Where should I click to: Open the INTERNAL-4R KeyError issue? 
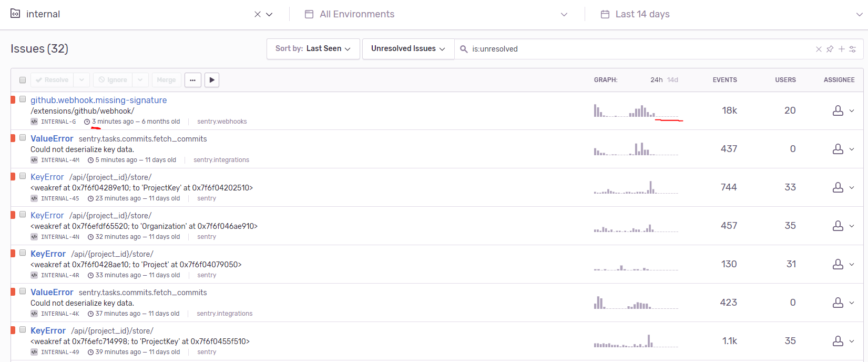pos(48,254)
